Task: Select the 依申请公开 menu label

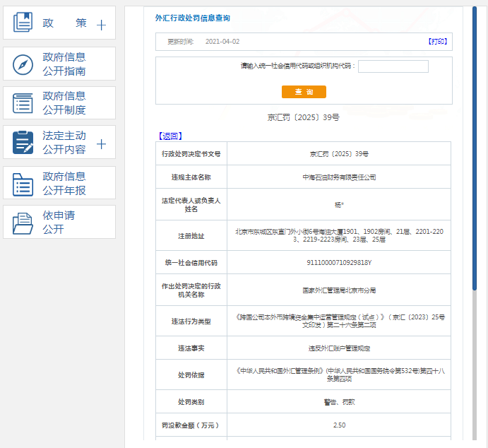Action: [59, 223]
